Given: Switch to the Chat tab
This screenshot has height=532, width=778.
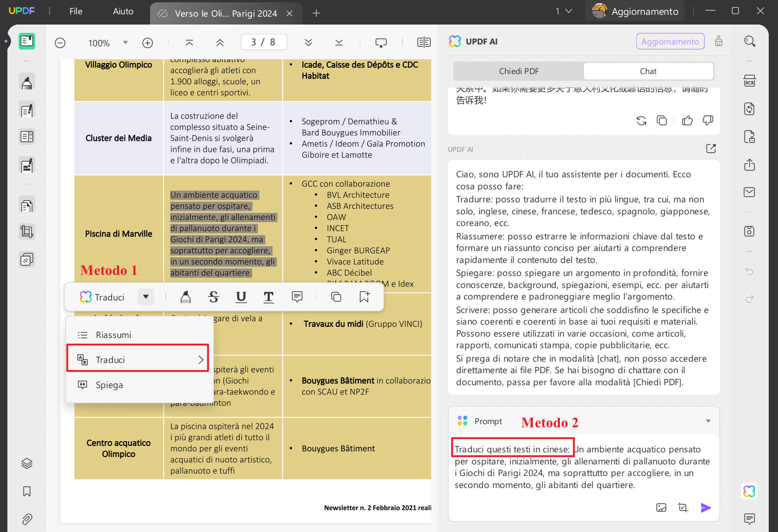Looking at the screenshot, I should point(648,71).
